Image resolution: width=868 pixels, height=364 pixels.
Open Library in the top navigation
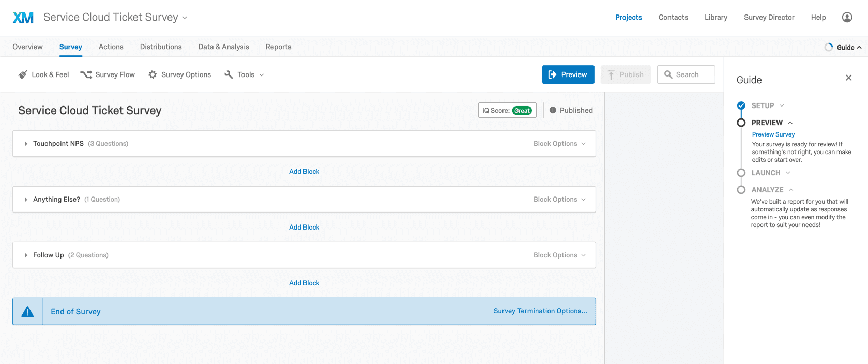[x=716, y=17]
